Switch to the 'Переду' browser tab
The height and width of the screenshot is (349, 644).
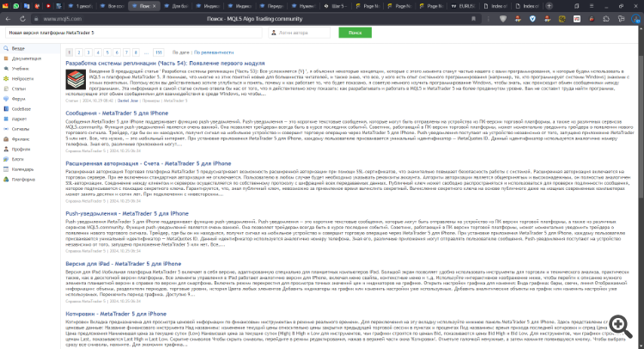click(x=272, y=6)
